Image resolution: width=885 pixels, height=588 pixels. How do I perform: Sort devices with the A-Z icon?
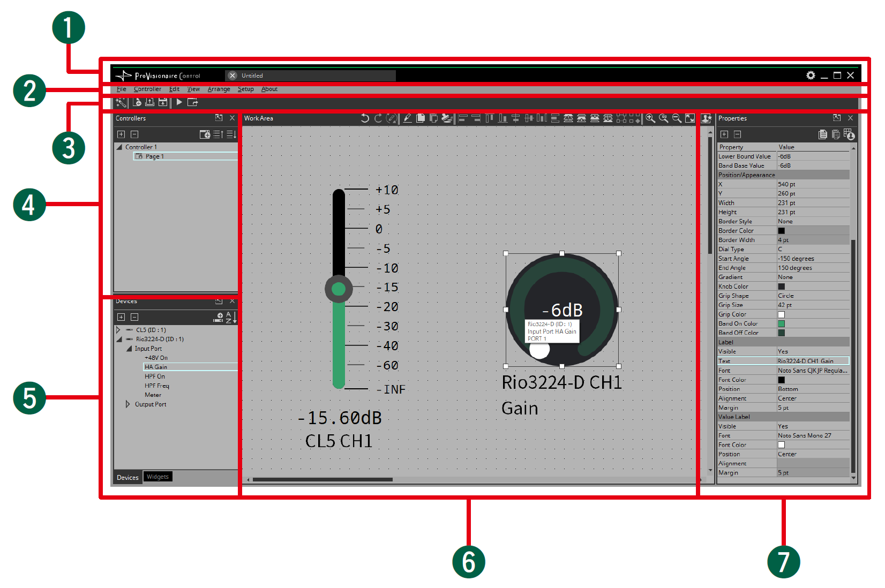[x=231, y=317]
